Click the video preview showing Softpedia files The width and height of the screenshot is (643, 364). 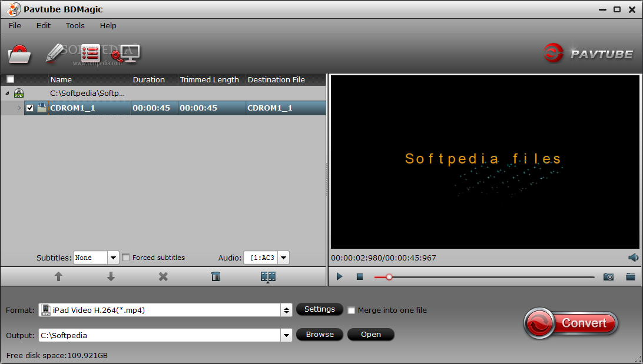(484, 162)
